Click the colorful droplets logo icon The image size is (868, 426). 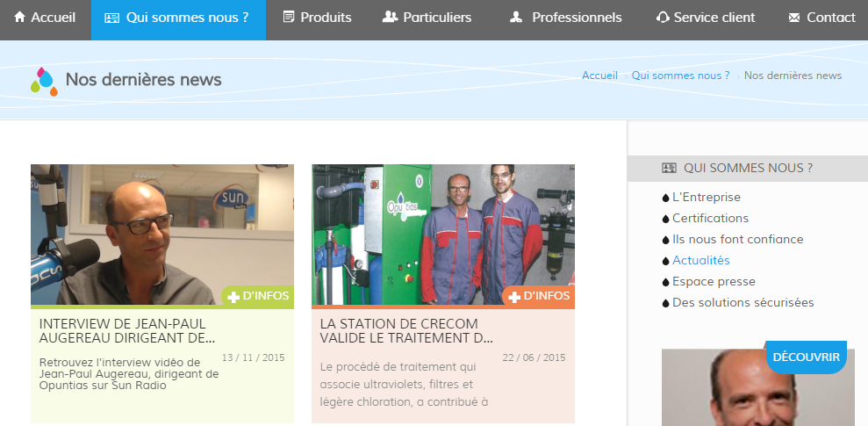tap(44, 81)
